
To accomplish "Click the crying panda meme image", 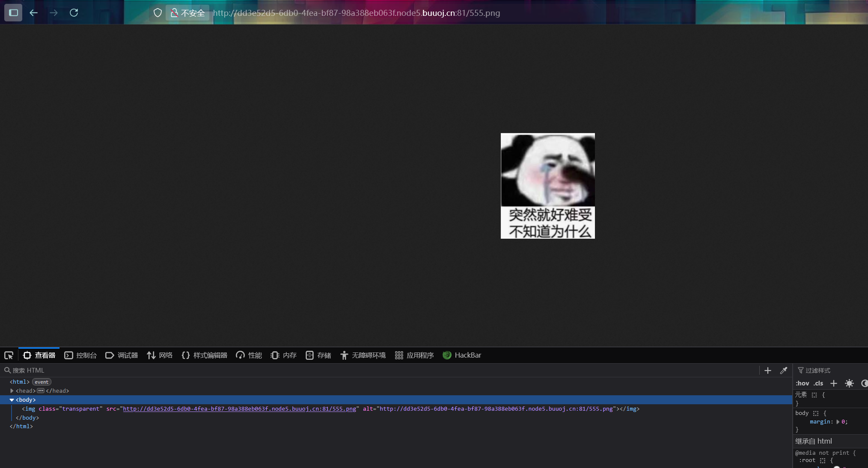I will coord(547,186).
